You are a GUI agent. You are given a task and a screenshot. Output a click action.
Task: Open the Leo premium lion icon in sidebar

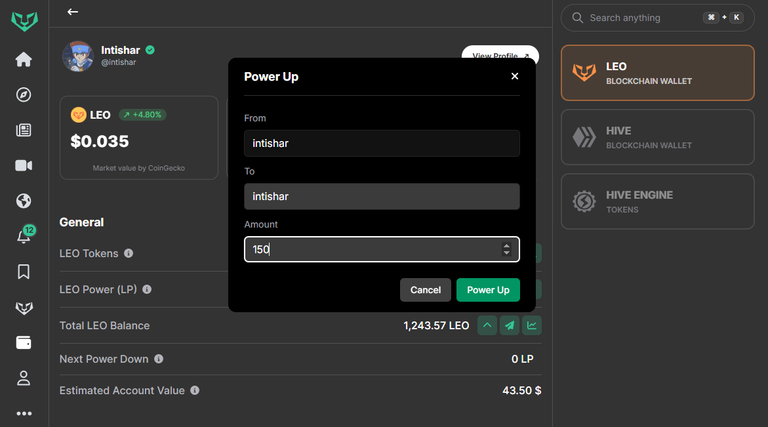(24, 308)
